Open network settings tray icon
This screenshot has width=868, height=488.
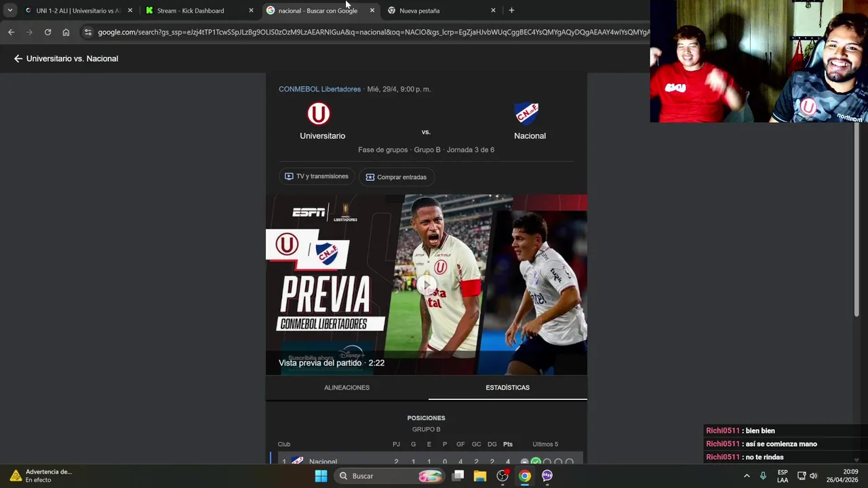[802, 476]
